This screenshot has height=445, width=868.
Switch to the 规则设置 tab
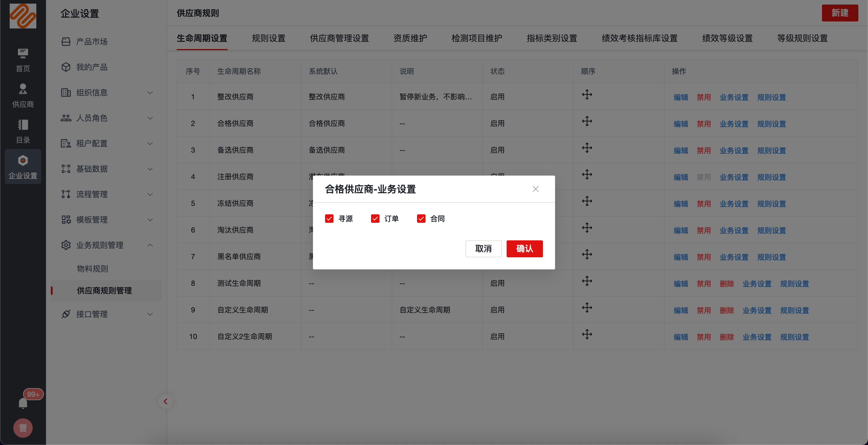268,38
